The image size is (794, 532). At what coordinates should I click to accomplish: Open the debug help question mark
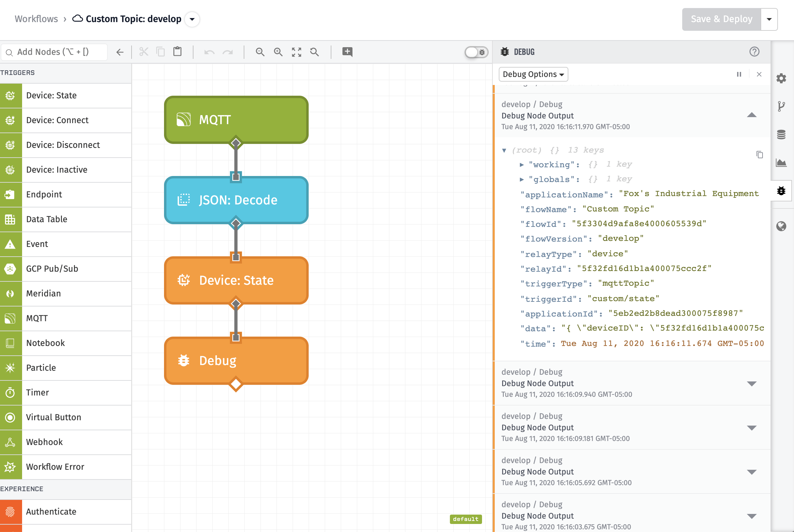(754, 52)
